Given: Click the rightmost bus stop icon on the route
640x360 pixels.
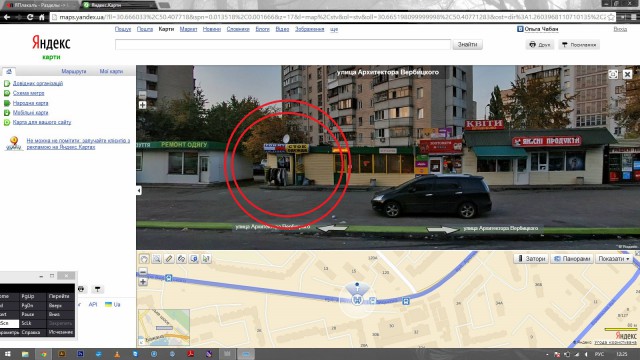Looking at the screenshot, I should tap(406, 301).
